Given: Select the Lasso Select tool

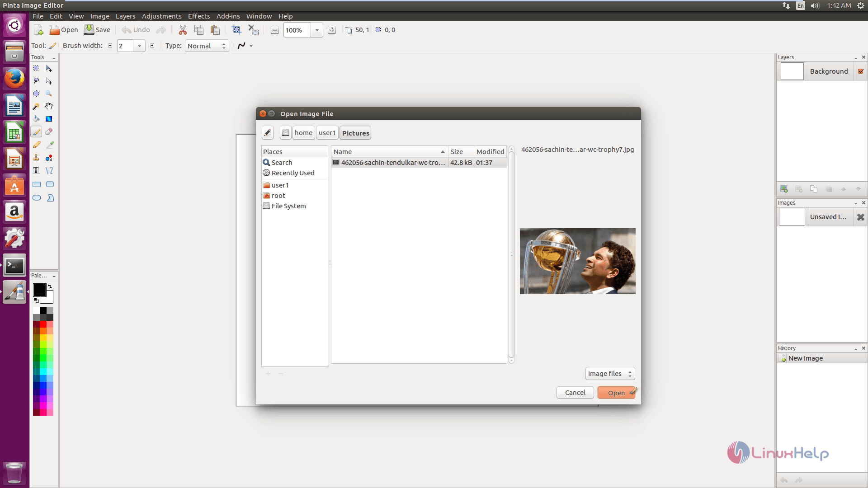Looking at the screenshot, I should pos(36,81).
